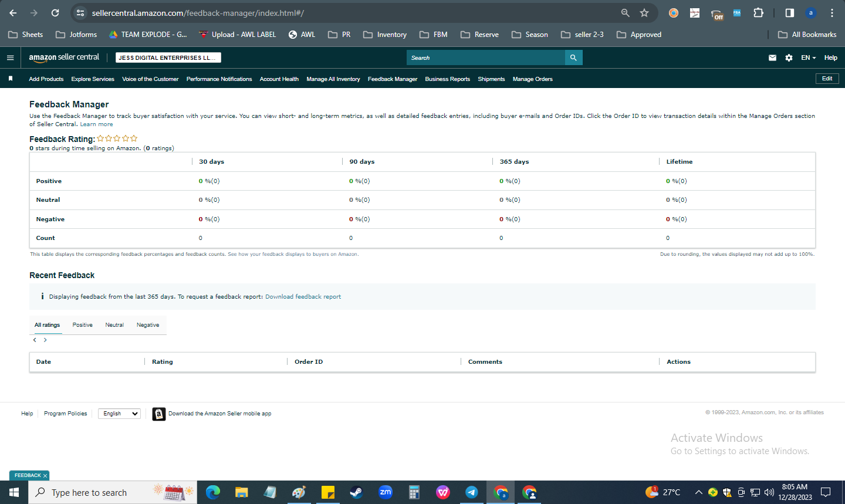Viewport: 845px width, 504px height.
Task: Click the Edit bookmarks bar button
Action: coord(827,79)
